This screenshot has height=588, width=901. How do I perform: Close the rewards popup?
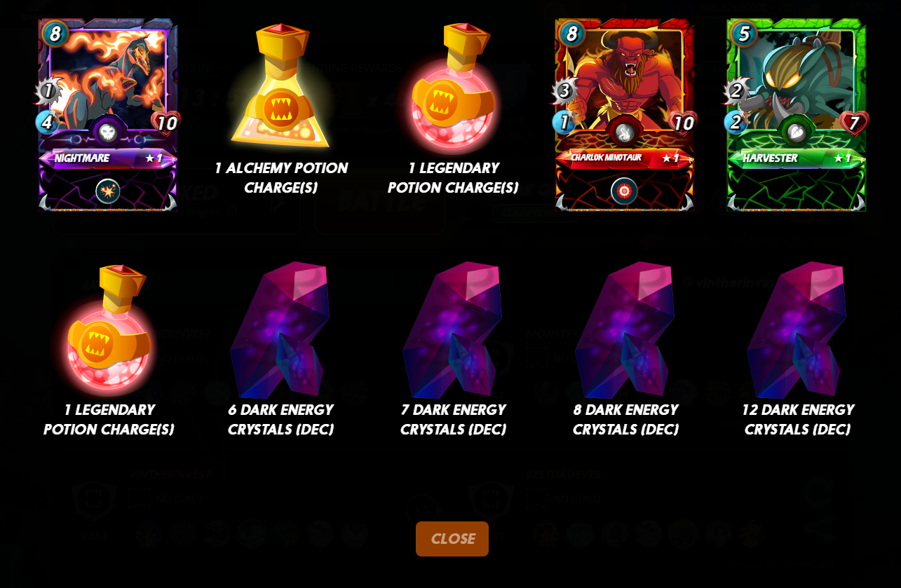coord(452,539)
